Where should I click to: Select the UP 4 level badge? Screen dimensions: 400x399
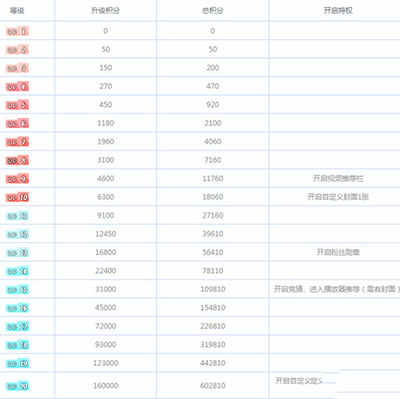[17, 87]
